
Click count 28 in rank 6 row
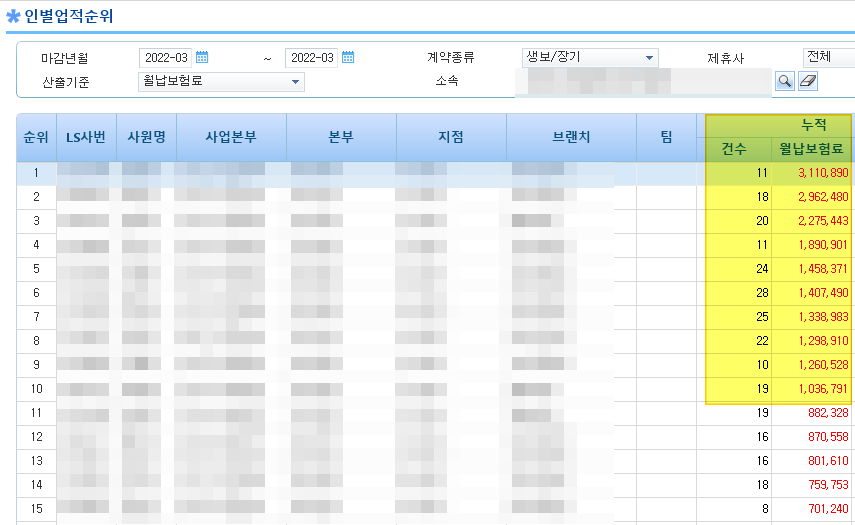coord(762,293)
